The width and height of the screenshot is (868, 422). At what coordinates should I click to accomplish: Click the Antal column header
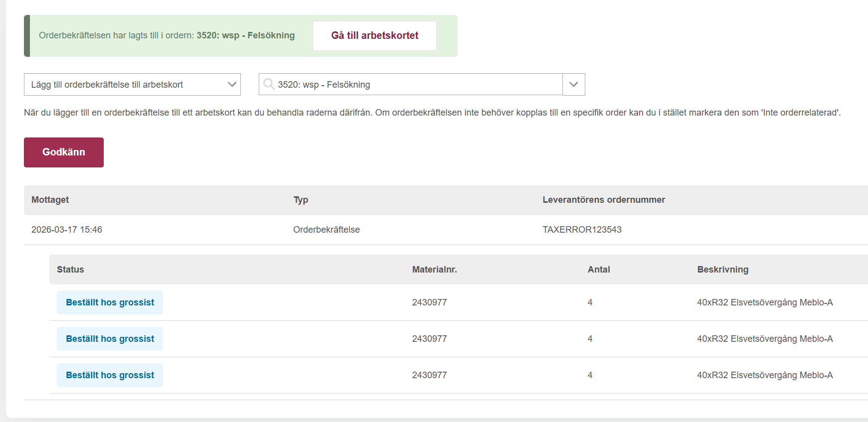tap(598, 270)
